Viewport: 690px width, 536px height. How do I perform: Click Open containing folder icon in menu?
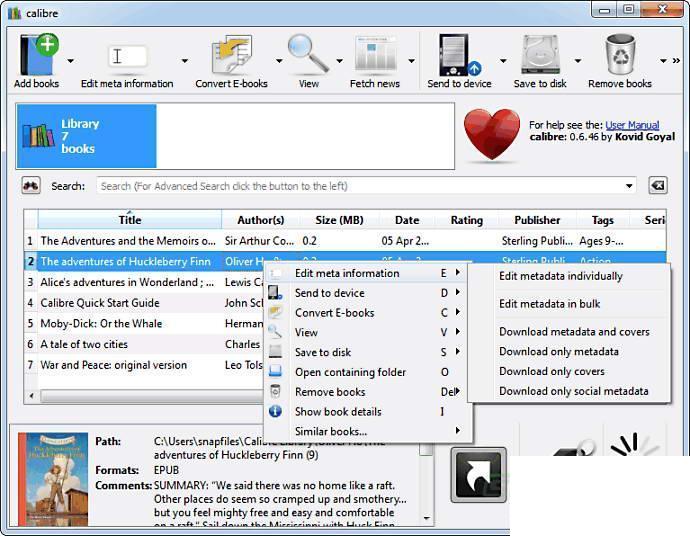click(x=275, y=371)
